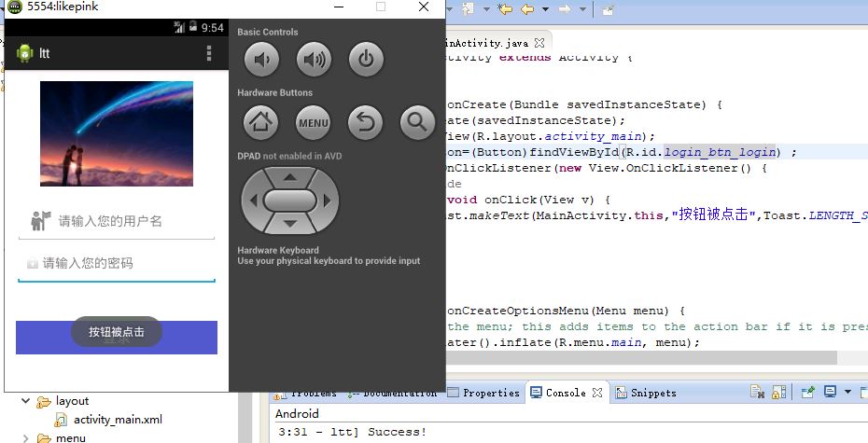Tap the blue login button

tap(117, 338)
